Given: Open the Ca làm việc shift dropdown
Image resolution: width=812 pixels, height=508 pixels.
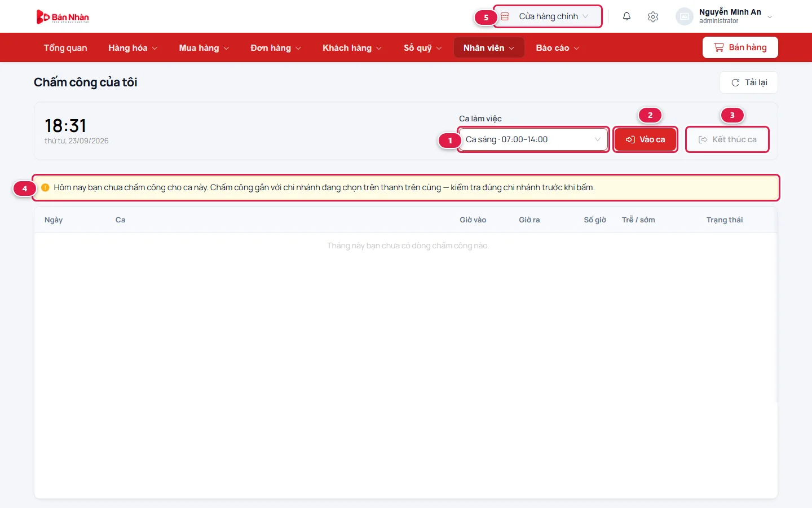Looking at the screenshot, I should point(533,139).
